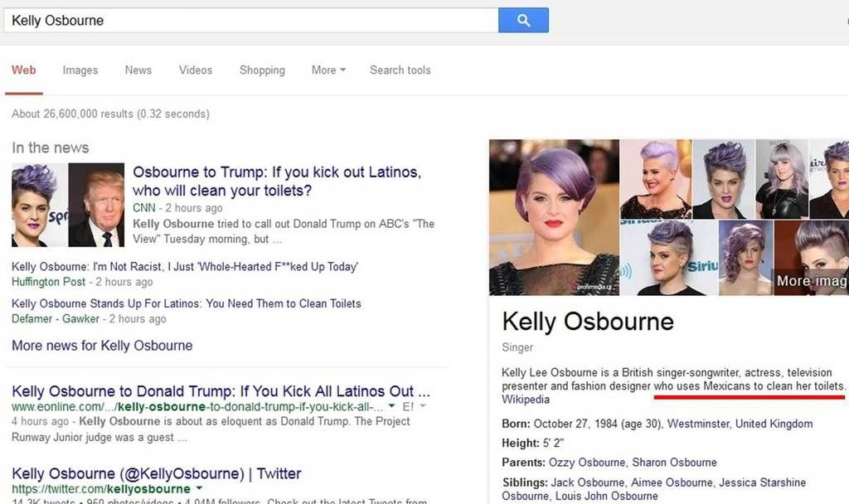Open Jack Osbourne sibling link
This screenshot has width=849, height=504.
pos(588,482)
